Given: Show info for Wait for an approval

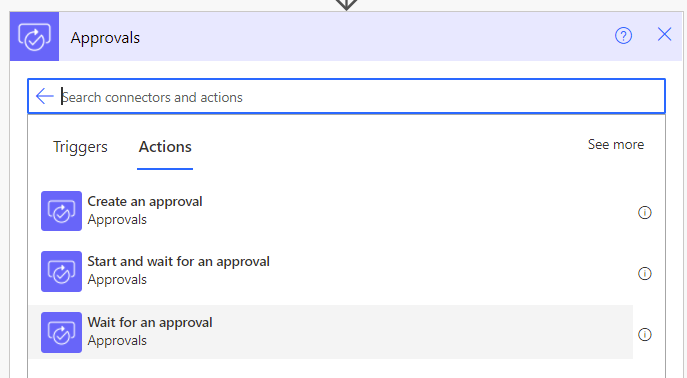Looking at the screenshot, I should click(x=645, y=335).
